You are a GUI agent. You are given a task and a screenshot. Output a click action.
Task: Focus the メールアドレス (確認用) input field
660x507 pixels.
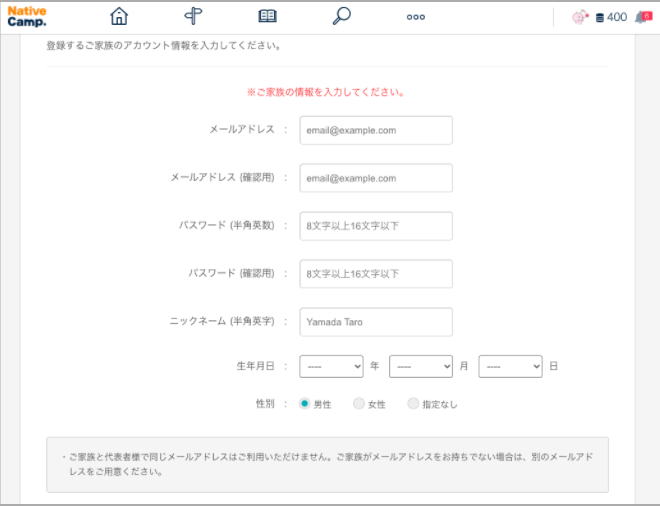point(376,178)
